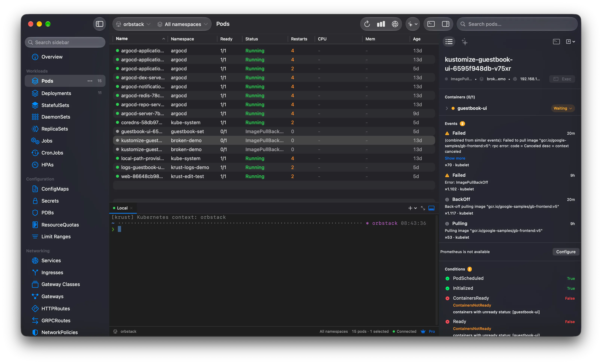Click the Show more link in Failed event
Screen dimensions: 602x364
[x=455, y=158]
